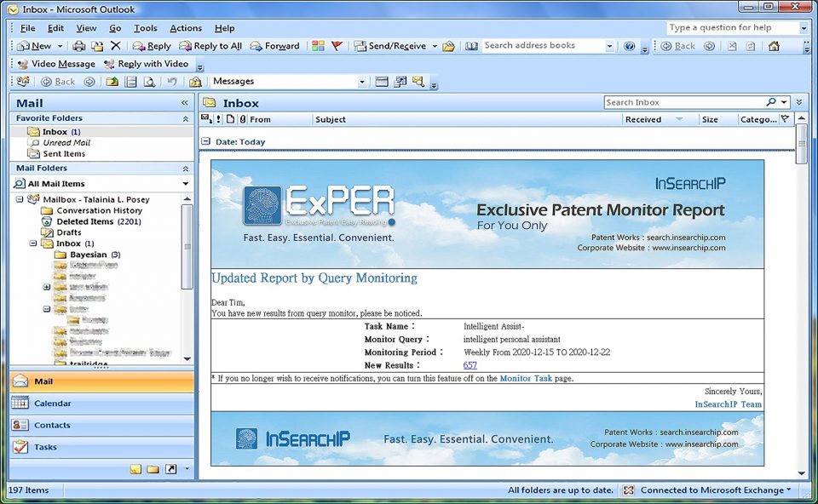Image resolution: width=818 pixels, height=504 pixels.
Task: Click the blue Help question mark icon
Action: click(630, 46)
